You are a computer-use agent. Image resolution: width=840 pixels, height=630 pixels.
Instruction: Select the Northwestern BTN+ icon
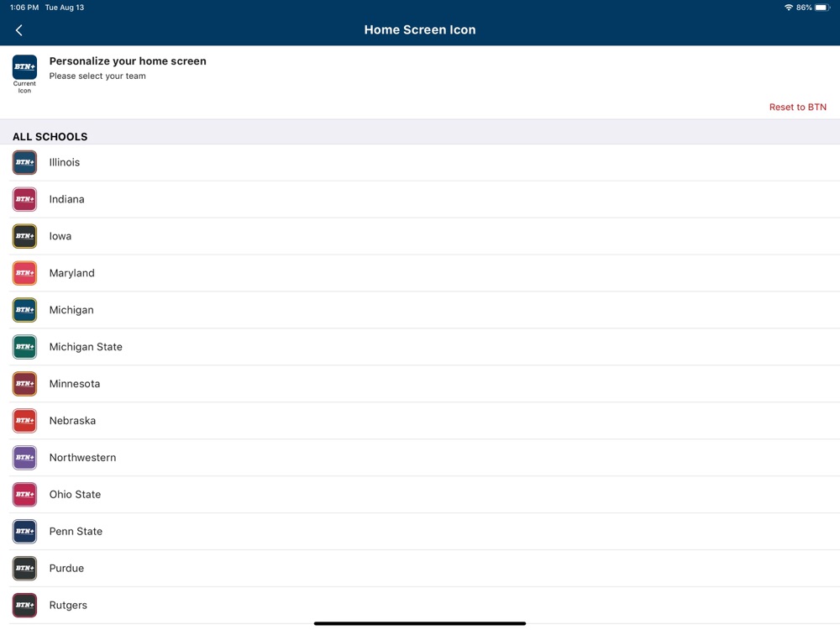click(24, 458)
